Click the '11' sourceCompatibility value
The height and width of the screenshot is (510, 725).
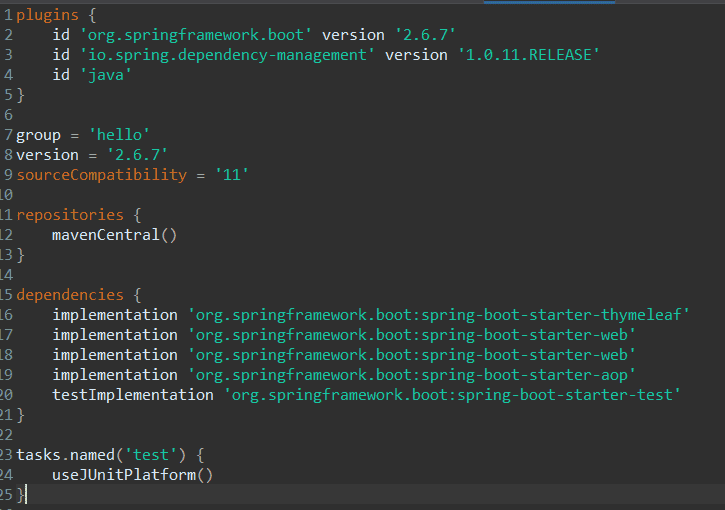[x=232, y=175]
